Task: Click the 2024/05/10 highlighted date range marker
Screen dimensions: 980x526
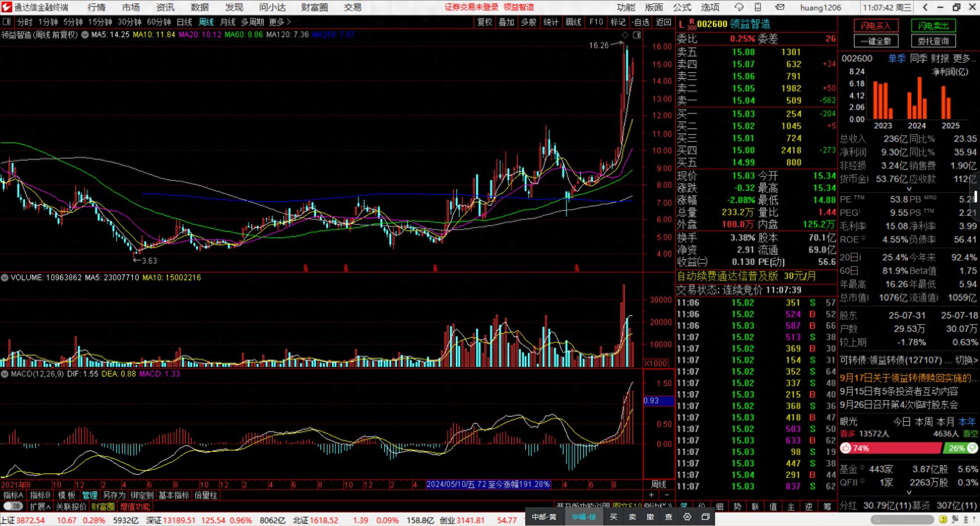Action: [488, 484]
